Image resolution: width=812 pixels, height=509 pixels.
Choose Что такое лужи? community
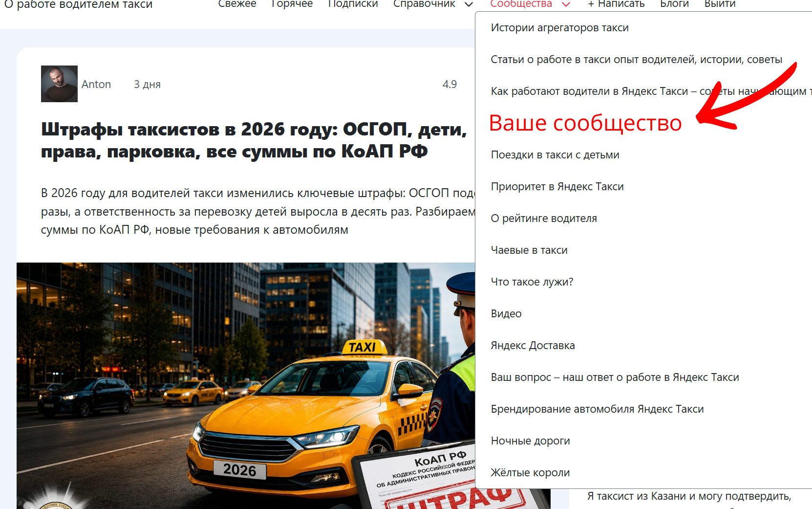coord(532,282)
